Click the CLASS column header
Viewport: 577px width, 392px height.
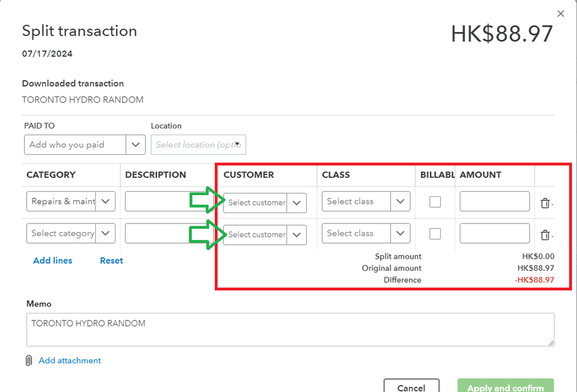336,175
